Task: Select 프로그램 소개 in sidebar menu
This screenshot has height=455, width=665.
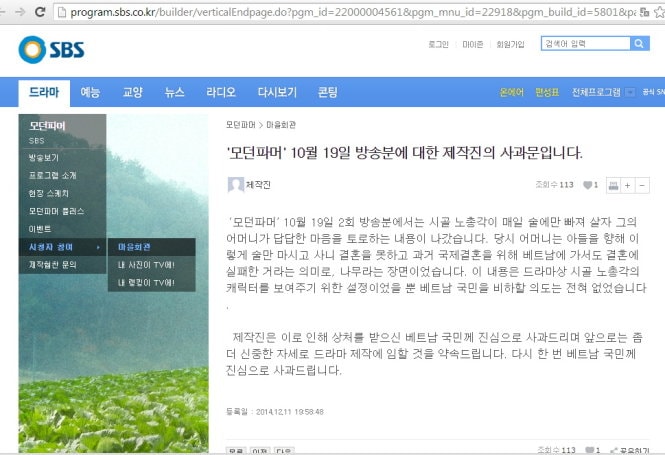Action: click(53, 176)
